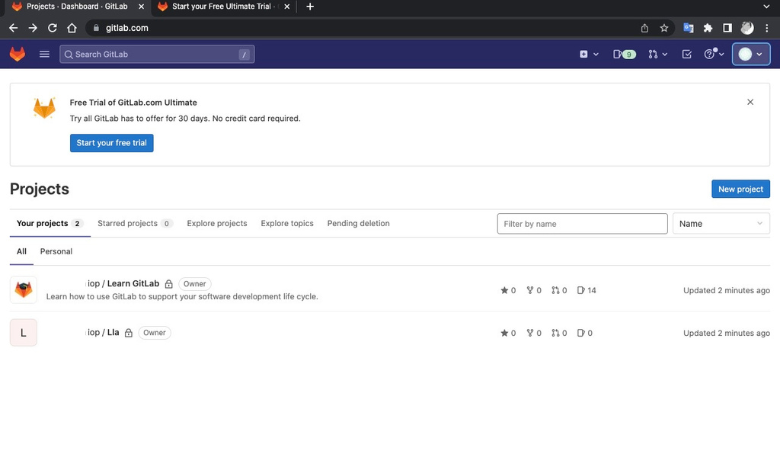Click Updated 2 minutes ago on Lla row
Image resolution: width=780 pixels, height=470 pixels.
tap(726, 333)
